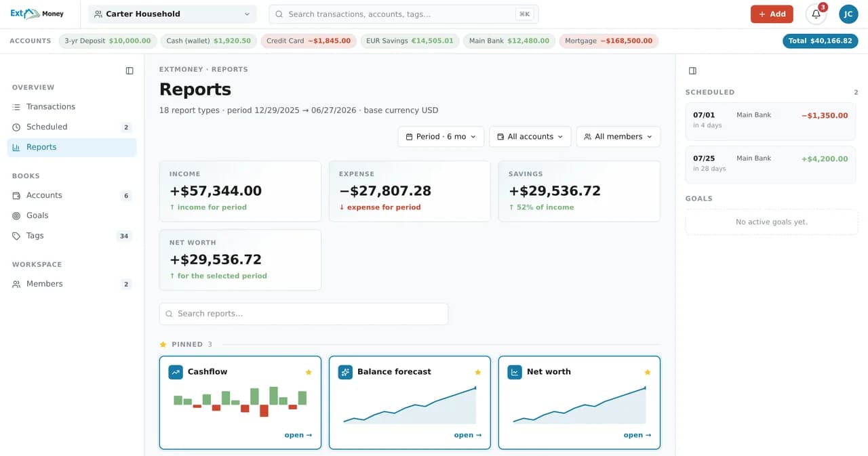Click the Balance forecast report icon
Screen dimensions: 868x456
(345, 372)
